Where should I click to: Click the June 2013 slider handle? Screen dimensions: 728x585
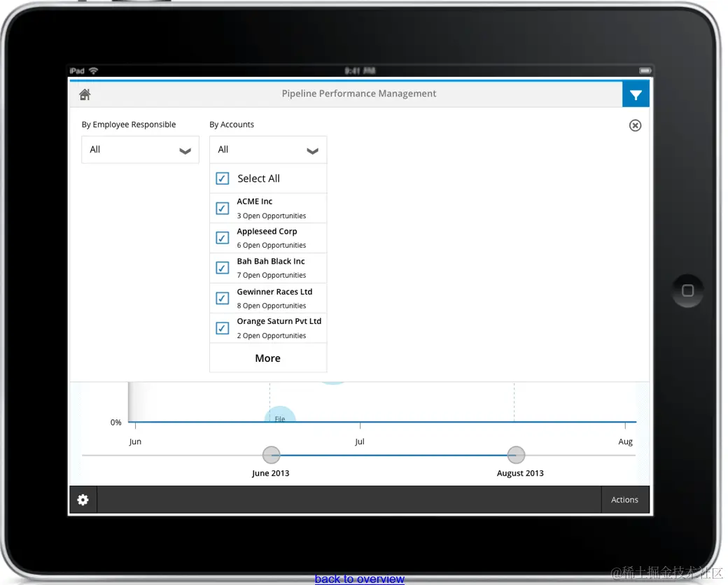pyautogui.click(x=271, y=455)
